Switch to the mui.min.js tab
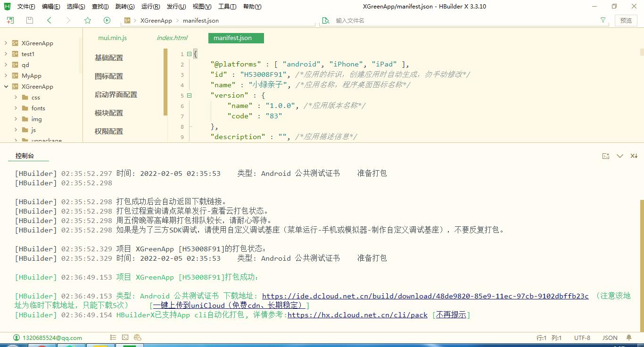 [x=112, y=38]
